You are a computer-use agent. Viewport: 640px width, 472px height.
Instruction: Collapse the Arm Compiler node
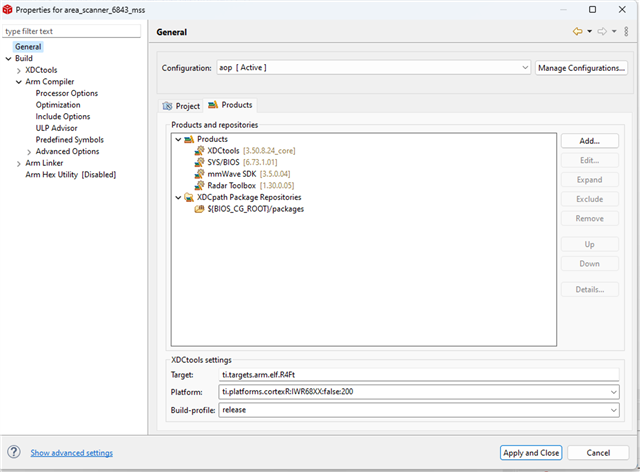click(x=18, y=82)
